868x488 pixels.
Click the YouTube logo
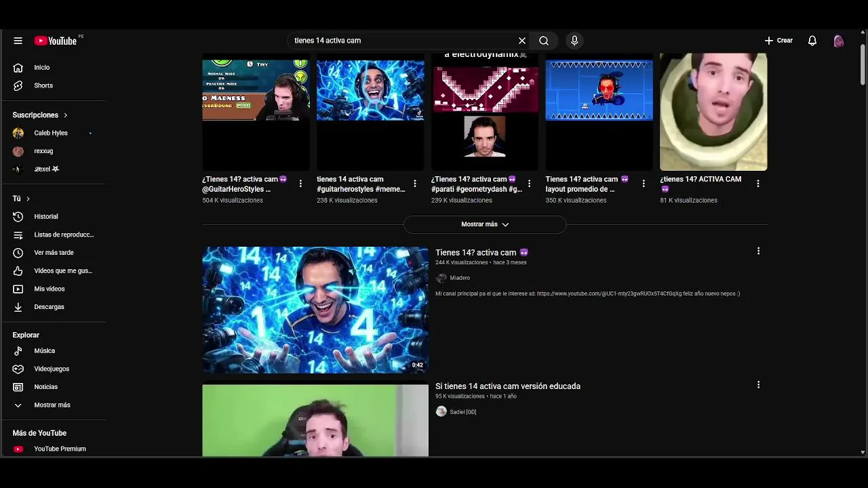point(56,41)
